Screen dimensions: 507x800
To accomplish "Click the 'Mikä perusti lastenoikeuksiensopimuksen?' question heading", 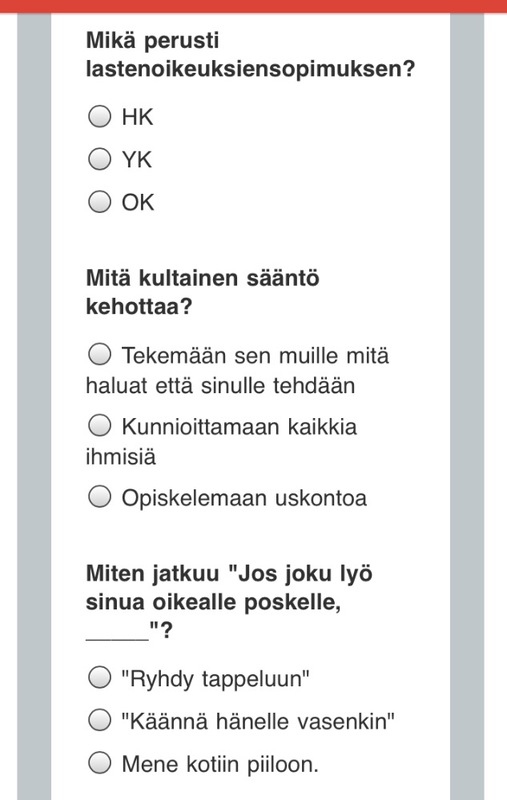I will 250,54.
